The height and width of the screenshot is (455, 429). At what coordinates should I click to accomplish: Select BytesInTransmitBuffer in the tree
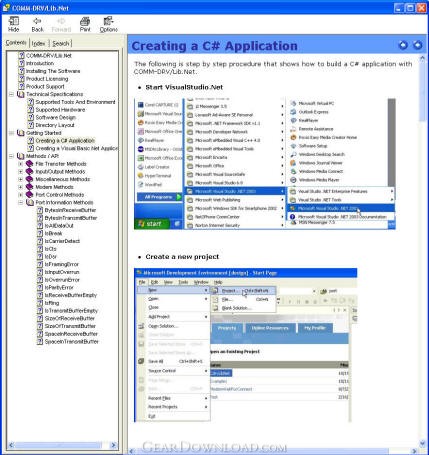[71, 218]
